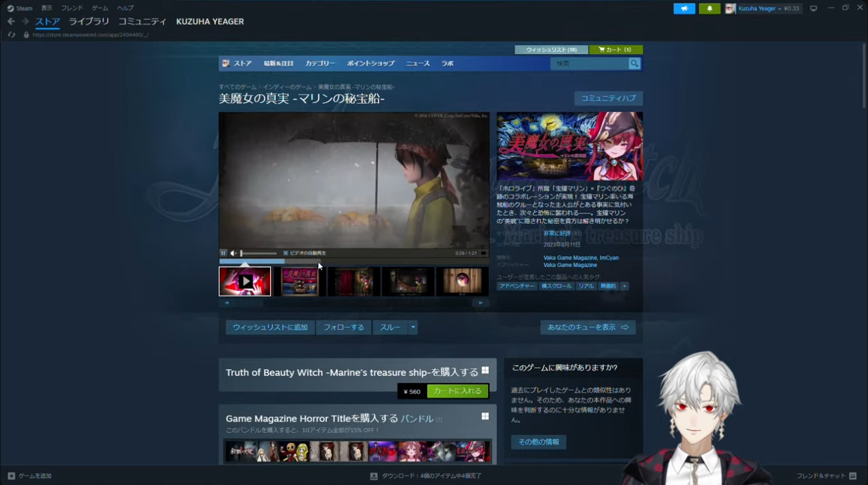Open the フレンド menu
The width and height of the screenshot is (868, 485).
pyautogui.click(x=72, y=8)
